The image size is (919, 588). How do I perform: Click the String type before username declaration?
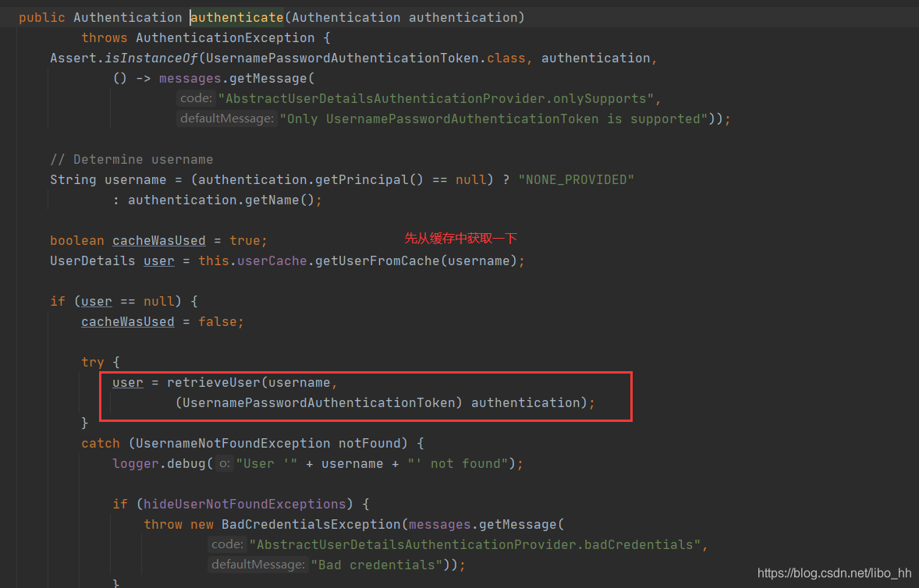click(73, 180)
